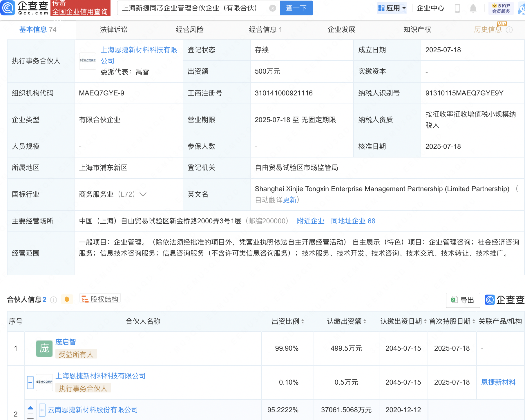This screenshot has width=525, height=420.
Task: Open 同地址企业 68 link
Action: tap(353, 221)
